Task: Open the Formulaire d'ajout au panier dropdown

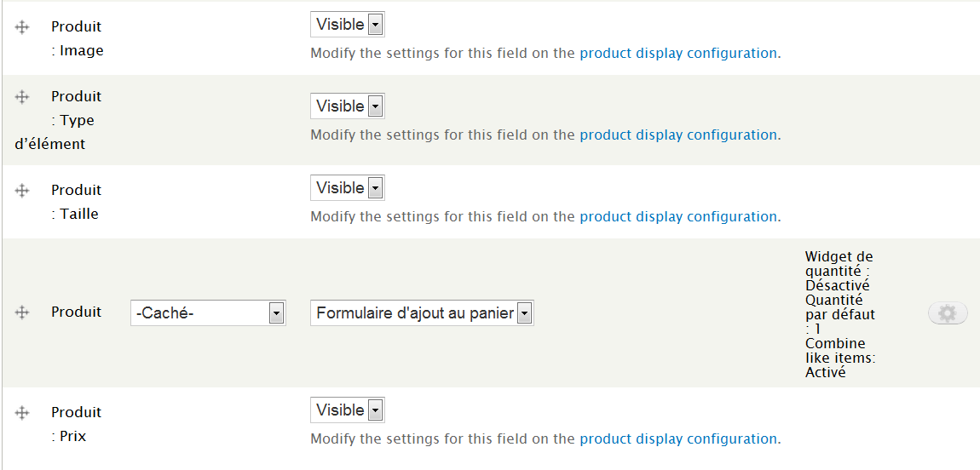Action: (x=422, y=313)
